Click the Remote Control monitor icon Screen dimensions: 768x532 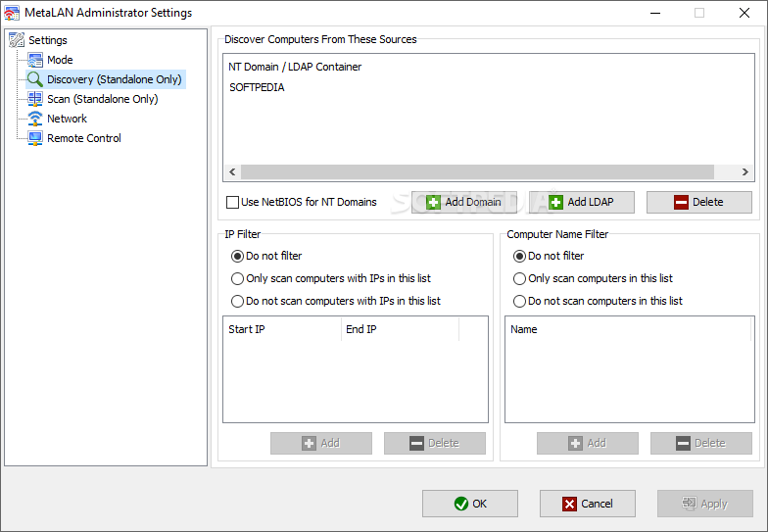click(x=35, y=138)
